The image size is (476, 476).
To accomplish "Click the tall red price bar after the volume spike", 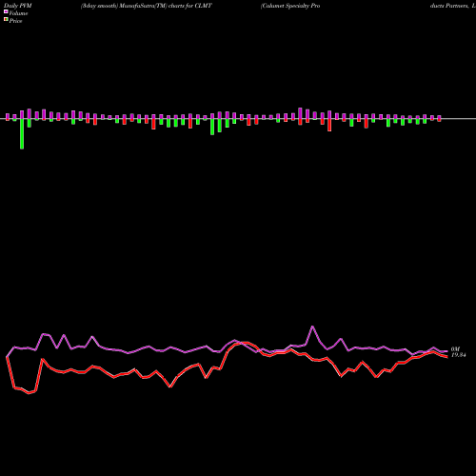I will [329, 125].
